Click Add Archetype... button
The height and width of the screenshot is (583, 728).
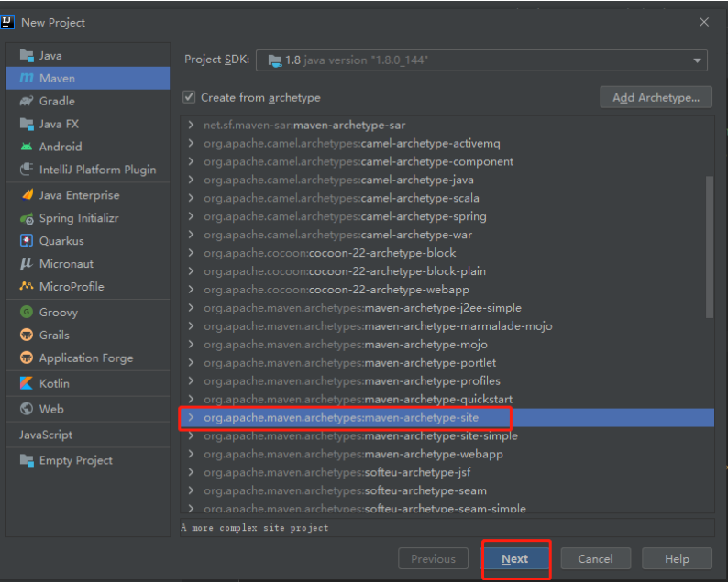point(656,97)
